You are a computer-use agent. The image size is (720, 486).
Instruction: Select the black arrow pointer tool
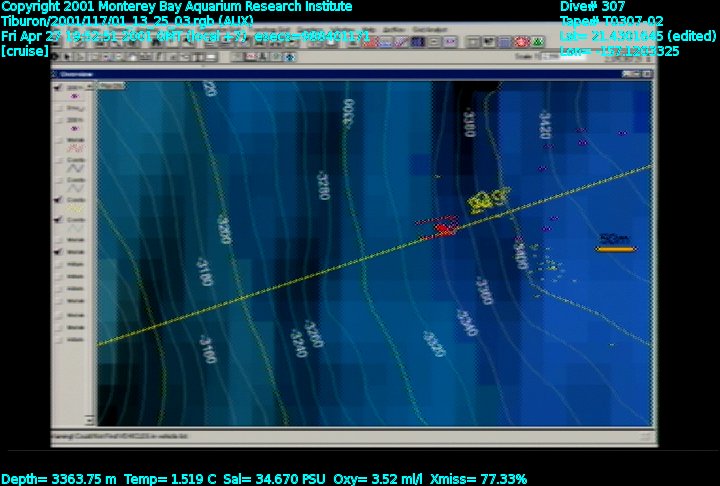coord(68,57)
